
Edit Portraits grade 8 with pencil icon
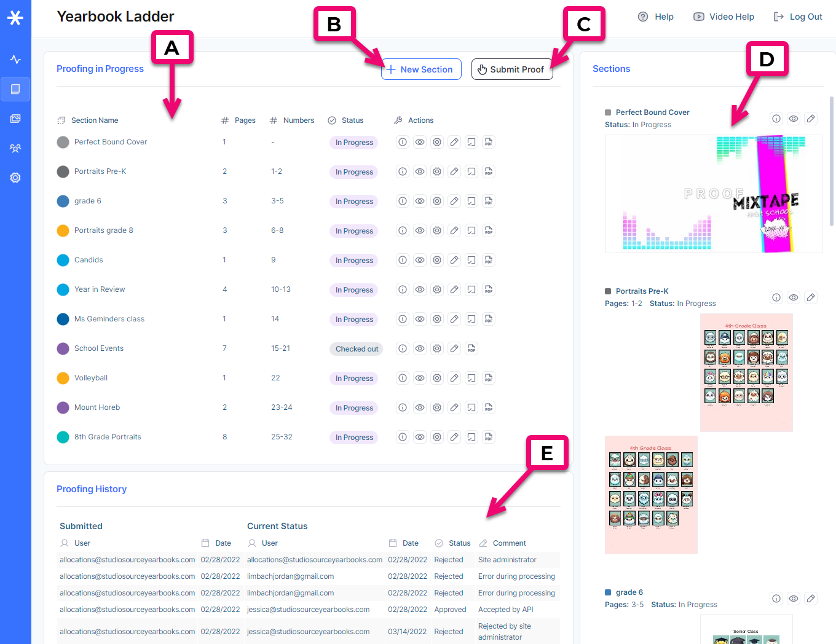pos(454,230)
